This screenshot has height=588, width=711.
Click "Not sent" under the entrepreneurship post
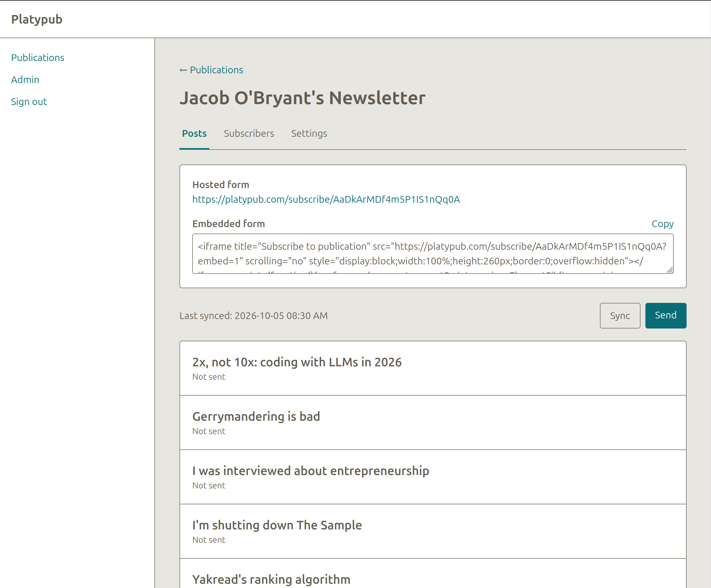tap(208, 485)
